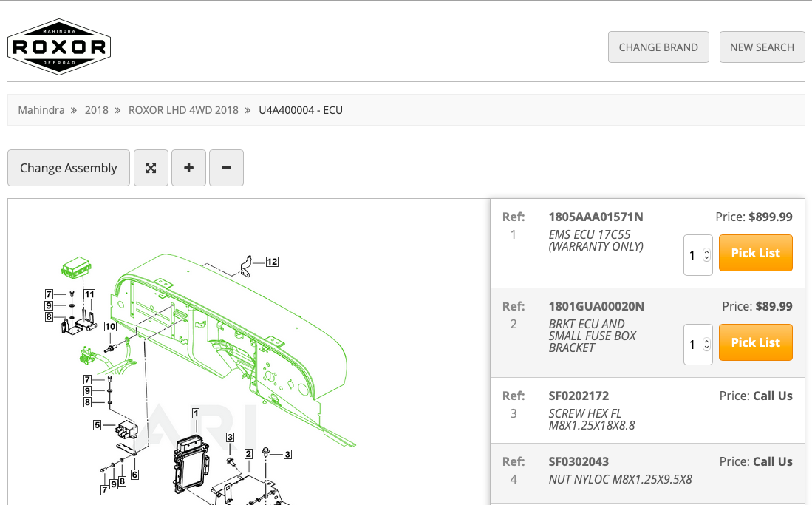
Task: Open ROXOR LHD 4WD 2018 breadcrumb
Action: 183,110
